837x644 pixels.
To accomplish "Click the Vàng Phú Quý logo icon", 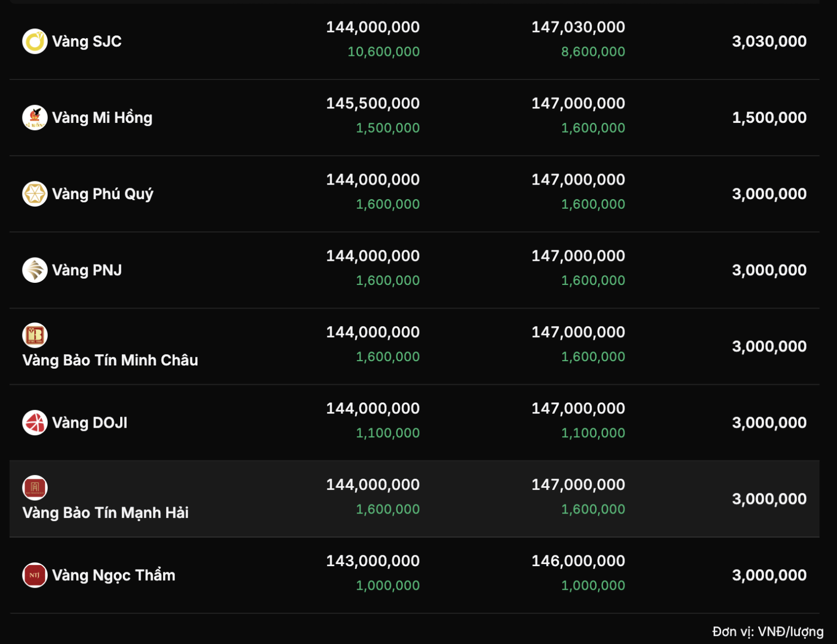I will tap(35, 194).
